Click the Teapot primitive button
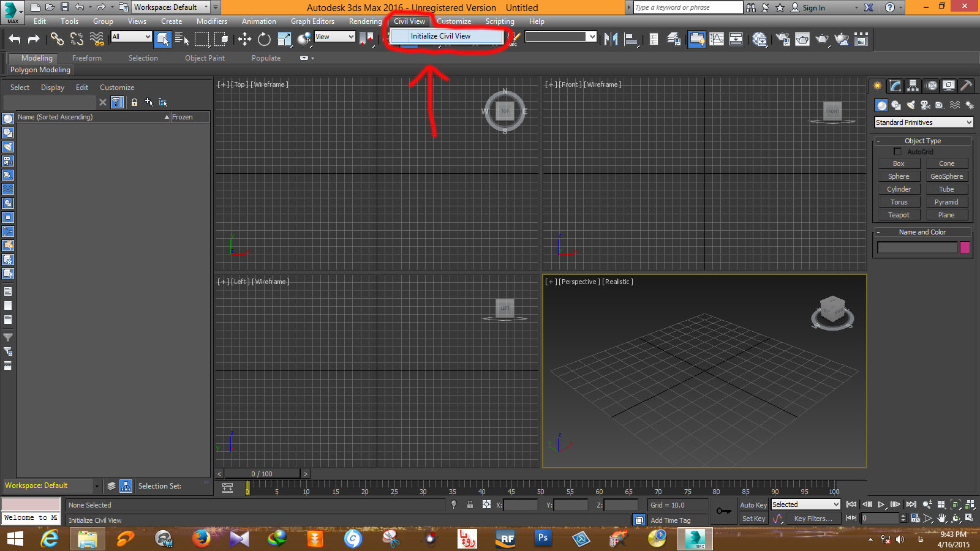The image size is (980, 551). click(899, 215)
